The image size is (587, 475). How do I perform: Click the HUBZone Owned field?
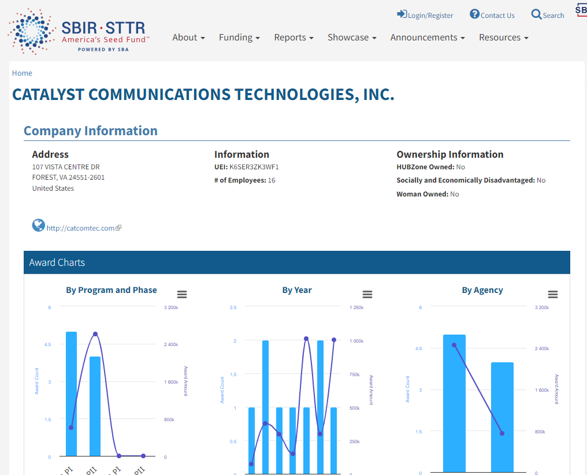tap(431, 167)
